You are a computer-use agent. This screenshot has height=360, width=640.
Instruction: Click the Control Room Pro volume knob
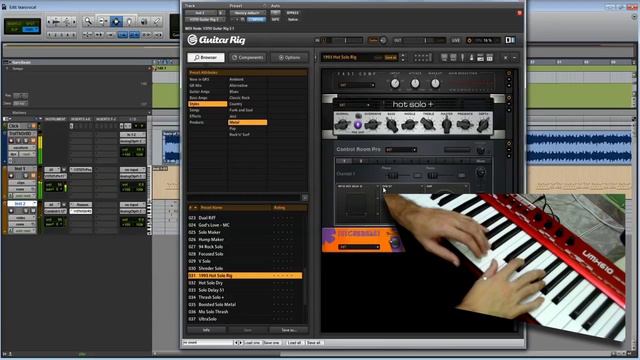(x=481, y=150)
